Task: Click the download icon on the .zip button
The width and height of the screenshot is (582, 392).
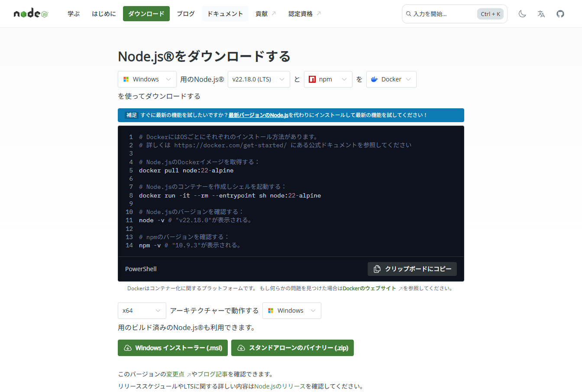Action: click(x=241, y=348)
